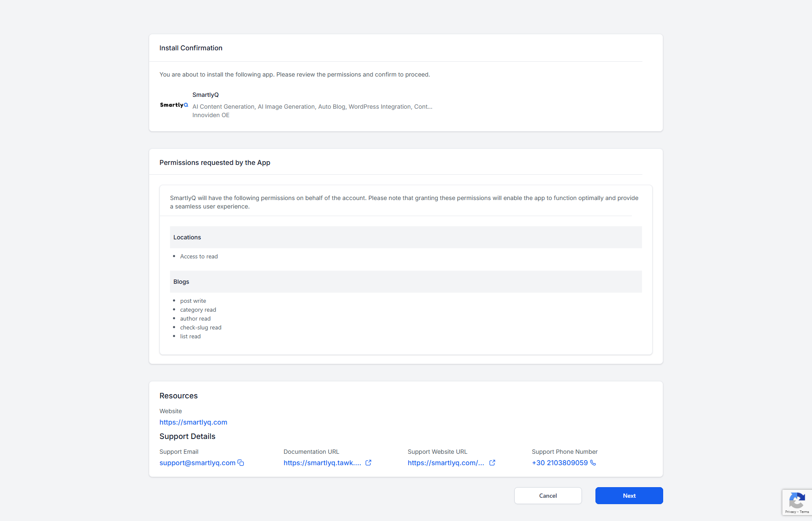812x521 pixels.
Task: Select the SmartlyQ app name text
Action: (x=206, y=95)
